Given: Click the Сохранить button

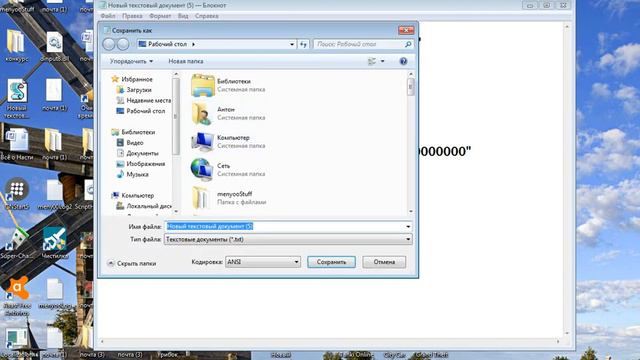Looking at the screenshot, I should pyautogui.click(x=331, y=262).
